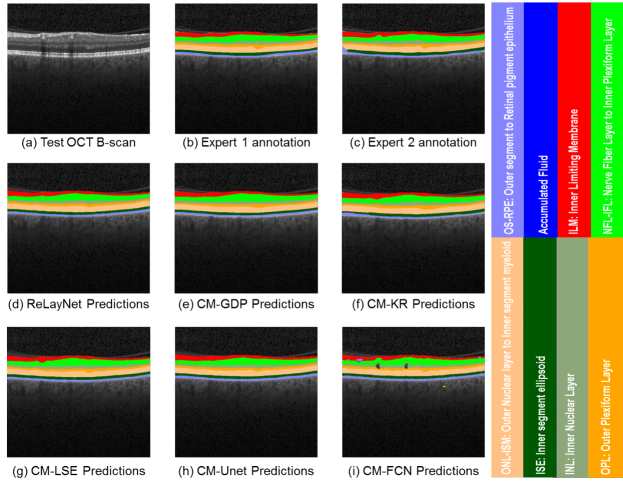Pick the blue Accumulated Fluid legend swatch
Image resolution: width=623 pixels, height=486 pixels.
click(541, 120)
